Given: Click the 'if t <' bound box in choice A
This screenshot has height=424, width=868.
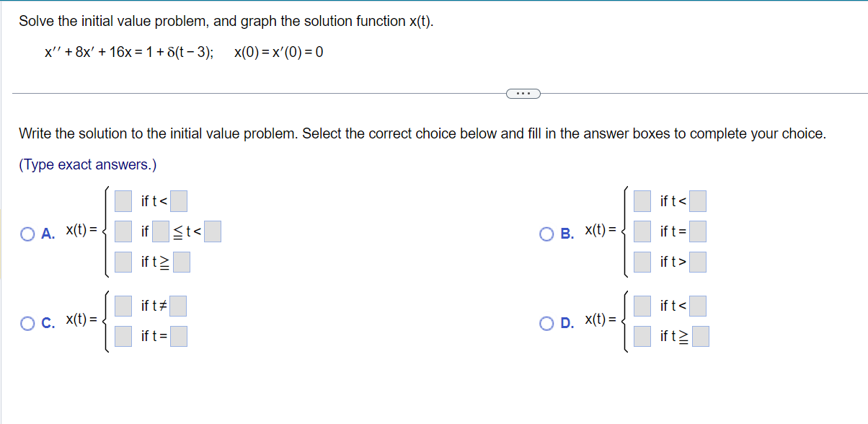Looking at the screenshot, I should pyautogui.click(x=179, y=200).
